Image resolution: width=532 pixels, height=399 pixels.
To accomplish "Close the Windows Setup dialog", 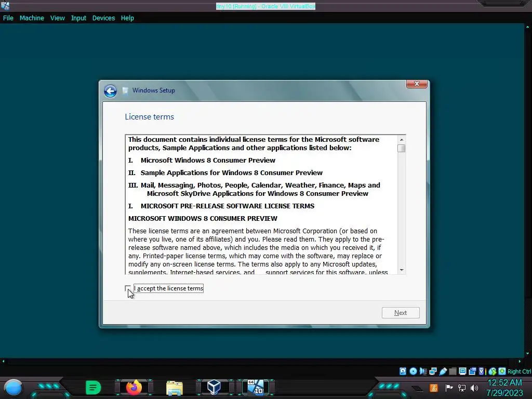I will pyautogui.click(x=417, y=84).
